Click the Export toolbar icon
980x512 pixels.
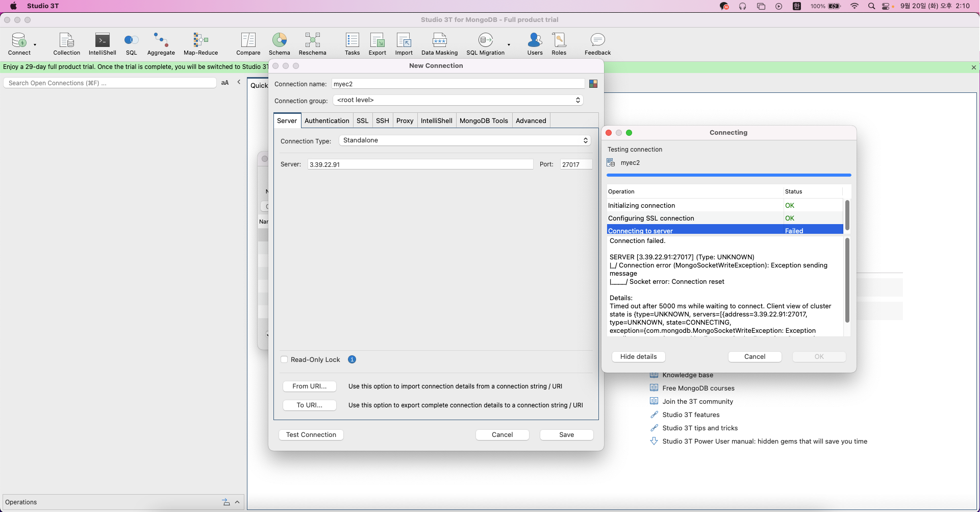click(x=377, y=43)
